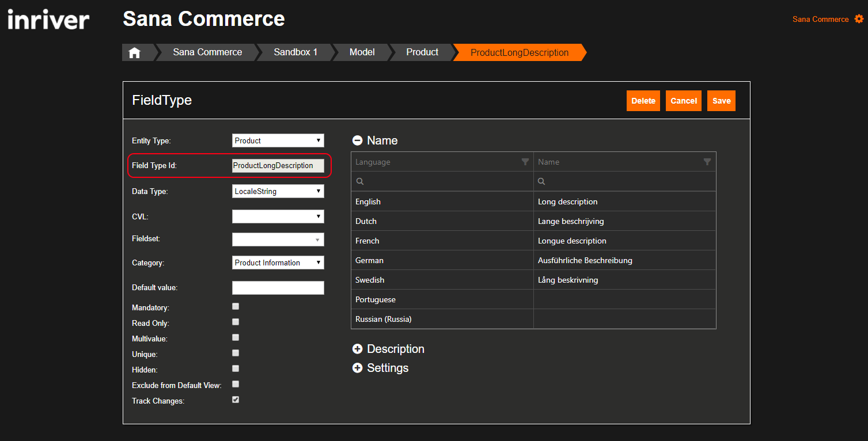
Task: Open the Fieldset dropdown
Action: point(278,239)
